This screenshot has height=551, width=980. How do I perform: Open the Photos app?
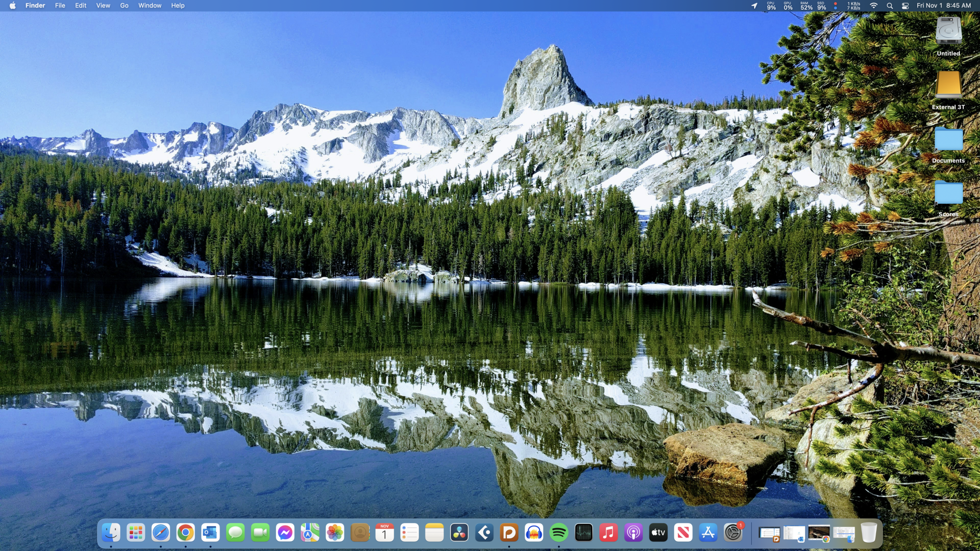pos(335,532)
